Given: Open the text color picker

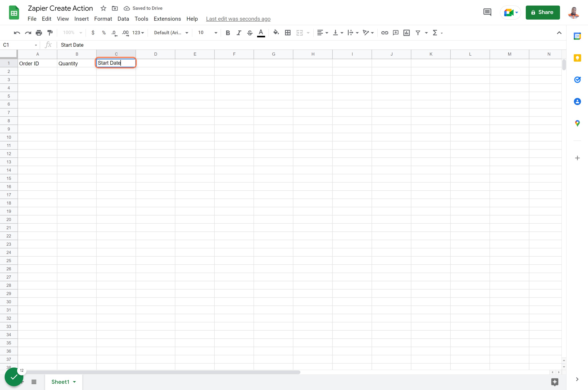Looking at the screenshot, I should (261, 33).
